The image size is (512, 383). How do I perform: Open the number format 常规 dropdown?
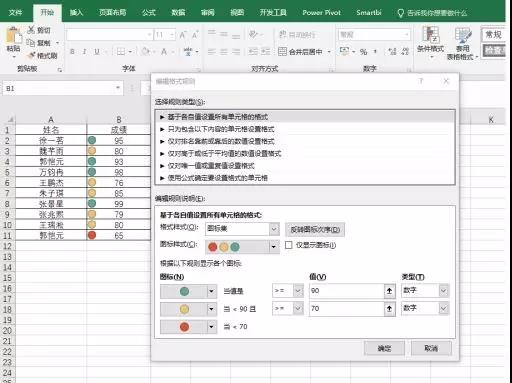(x=406, y=34)
